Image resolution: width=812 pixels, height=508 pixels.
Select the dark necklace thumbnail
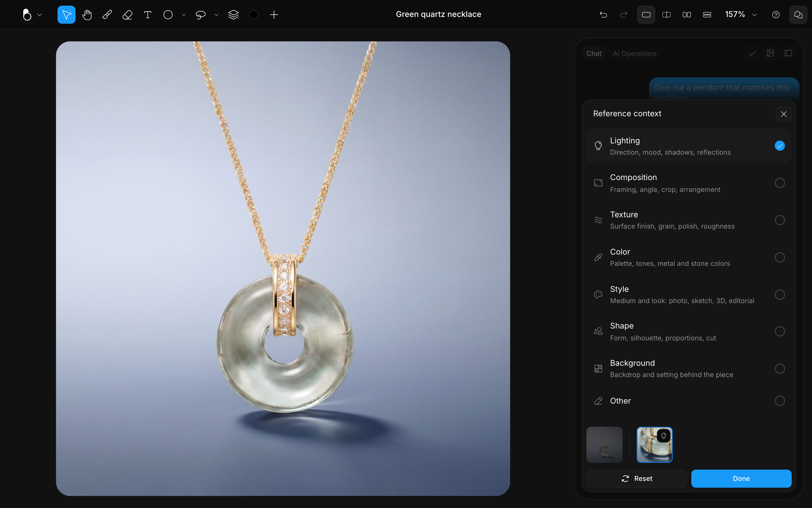(x=604, y=445)
